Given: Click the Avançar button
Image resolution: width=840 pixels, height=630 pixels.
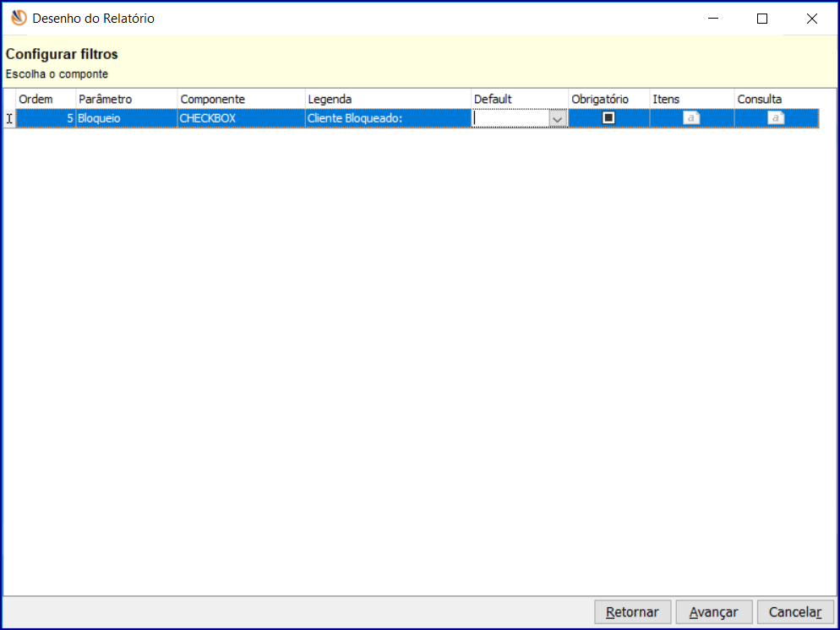Looking at the screenshot, I should click(x=713, y=611).
